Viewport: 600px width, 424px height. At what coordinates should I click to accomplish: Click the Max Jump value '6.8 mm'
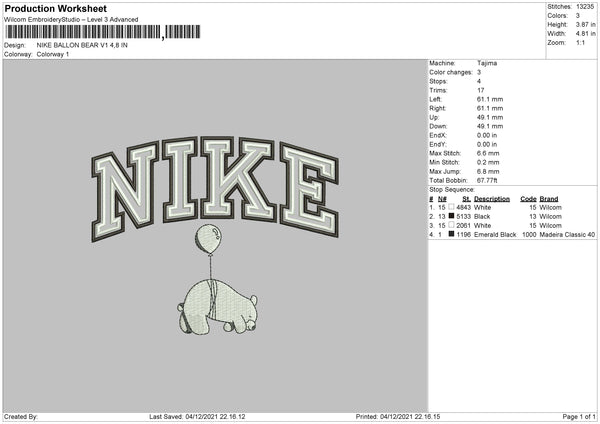(x=488, y=171)
